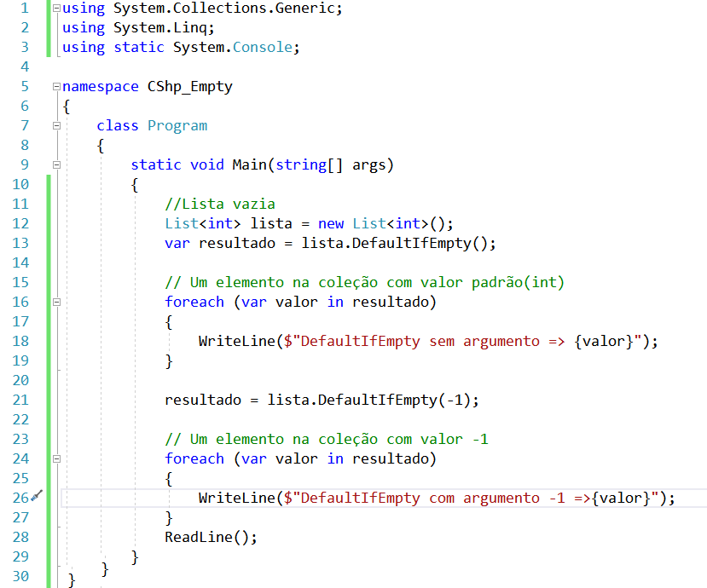This screenshot has height=588, width=707.
Task: Click the Program class name
Action: pyautogui.click(x=177, y=126)
